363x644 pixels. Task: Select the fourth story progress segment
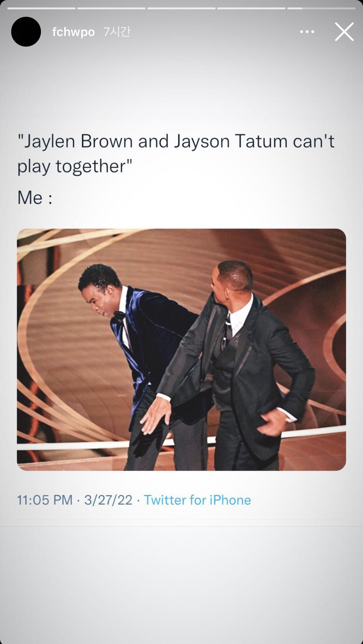pos(251,8)
